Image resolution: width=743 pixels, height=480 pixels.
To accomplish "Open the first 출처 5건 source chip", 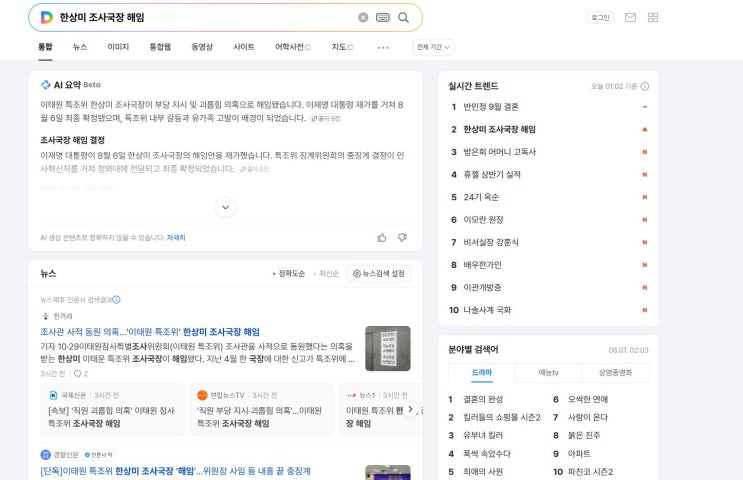I will coord(325,118).
